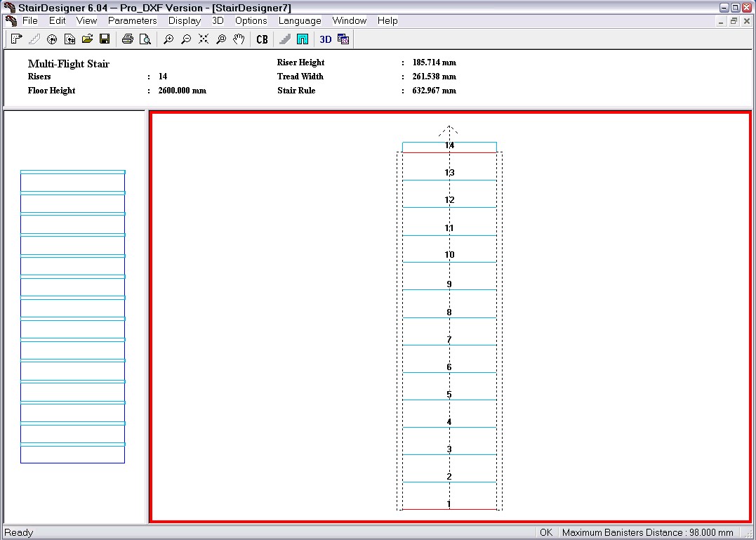The image size is (756, 540).
Task: Open the Edit menu
Action: [x=57, y=21]
